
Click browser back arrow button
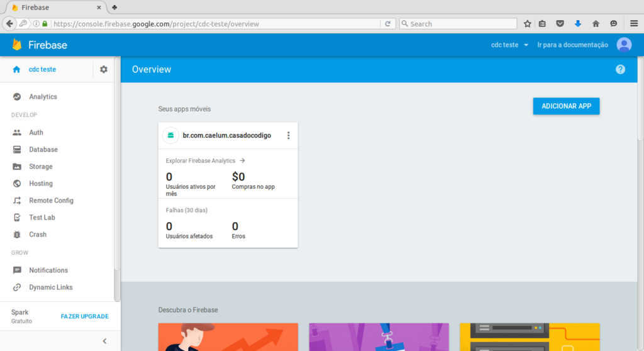(x=9, y=24)
